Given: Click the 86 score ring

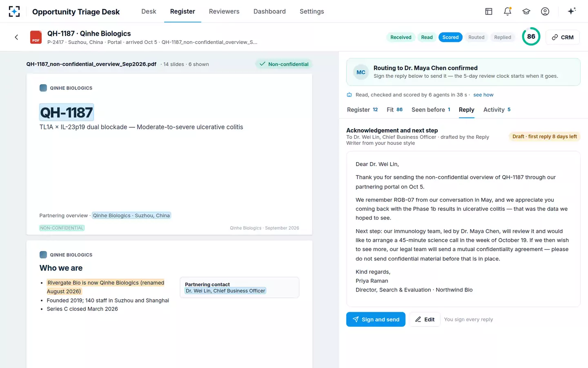Looking at the screenshot, I should [x=531, y=37].
